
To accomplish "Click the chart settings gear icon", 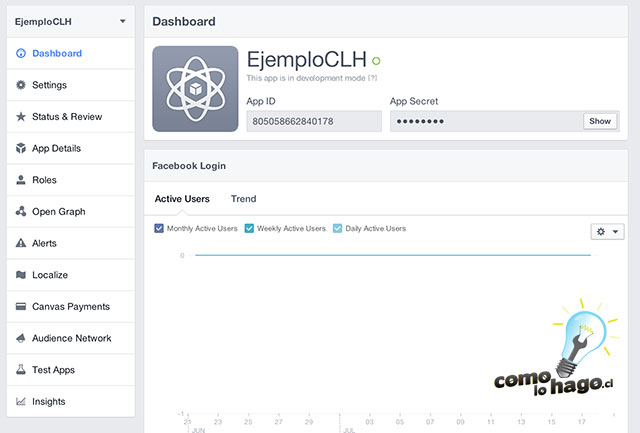I will pos(601,231).
